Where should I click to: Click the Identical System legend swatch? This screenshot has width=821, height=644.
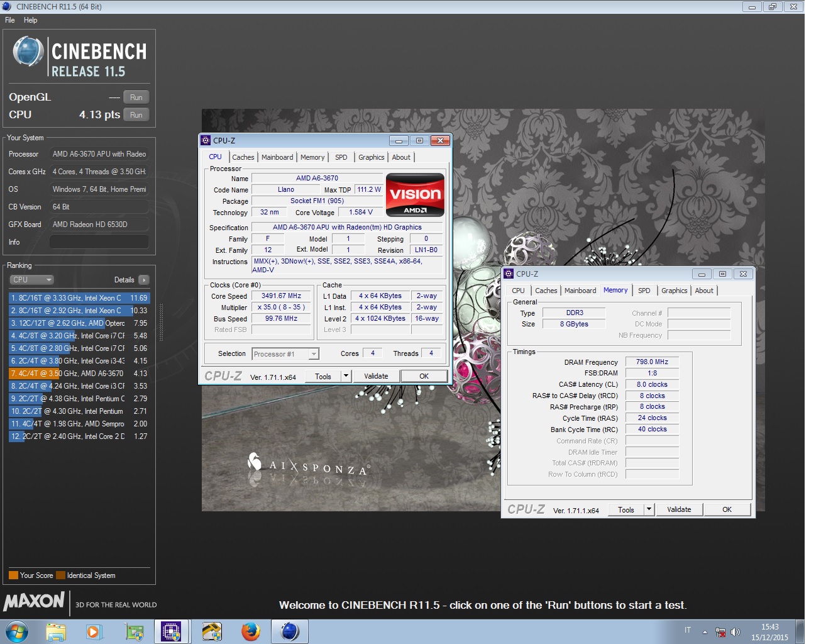[x=60, y=575]
